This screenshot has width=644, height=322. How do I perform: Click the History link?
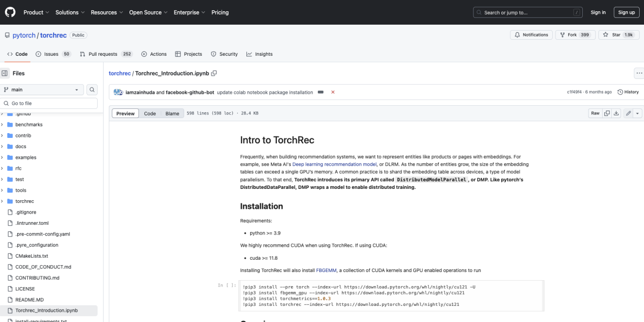628,92
